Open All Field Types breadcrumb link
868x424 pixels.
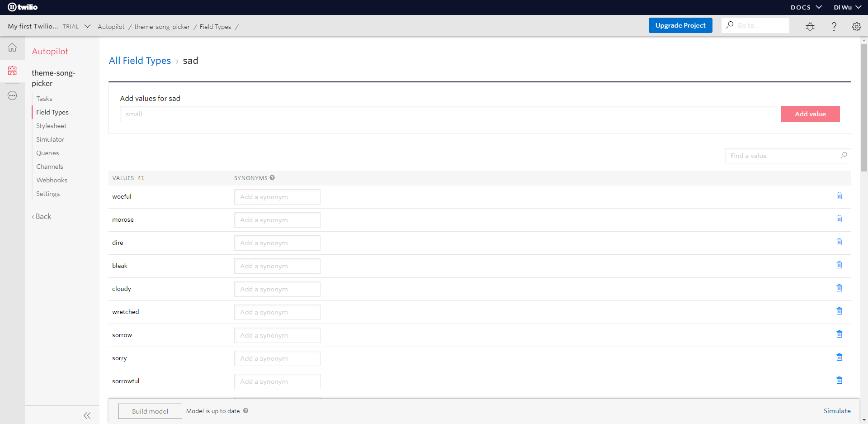pos(140,60)
